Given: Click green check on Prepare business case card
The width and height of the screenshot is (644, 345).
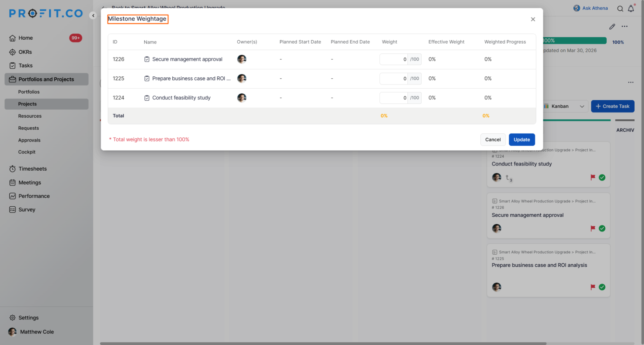Looking at the screenshot, I should tap(602, 287).
